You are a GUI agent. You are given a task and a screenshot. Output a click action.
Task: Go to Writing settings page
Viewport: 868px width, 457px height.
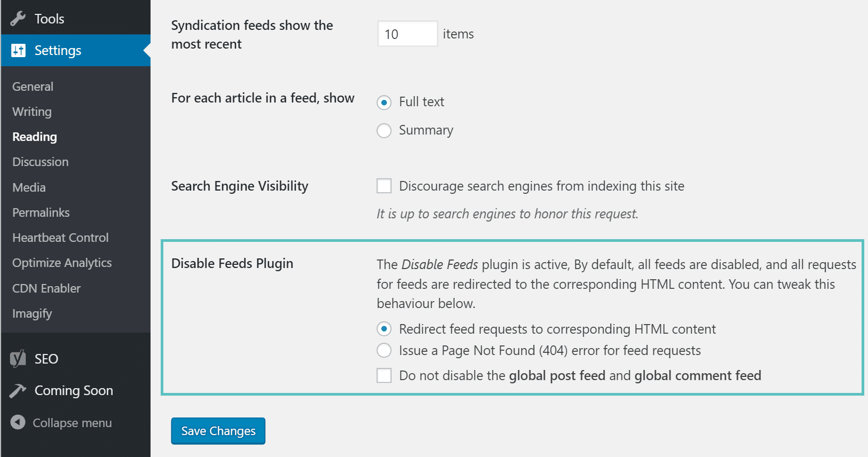tap(32, 112)
